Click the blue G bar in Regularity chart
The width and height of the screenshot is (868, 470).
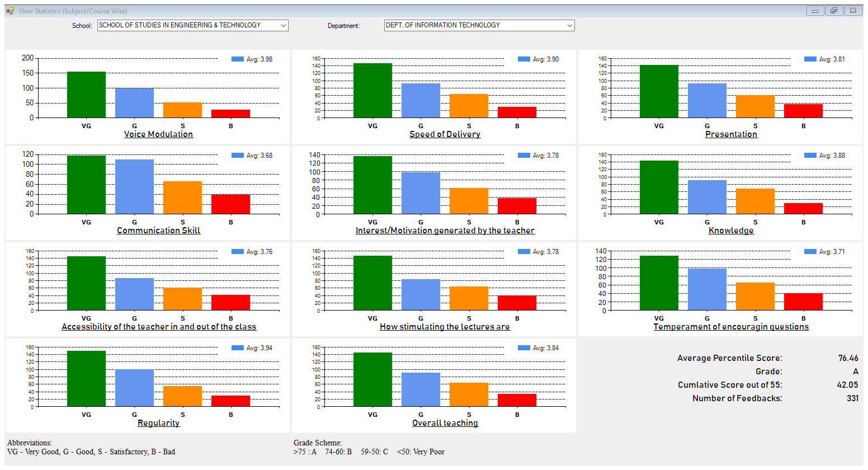(x=134, y=388)
